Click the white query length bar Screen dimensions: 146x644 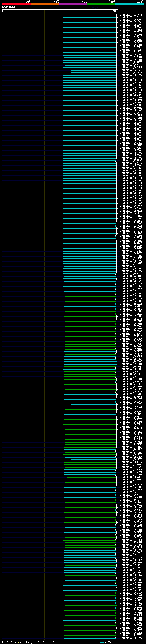click(60, 9)
